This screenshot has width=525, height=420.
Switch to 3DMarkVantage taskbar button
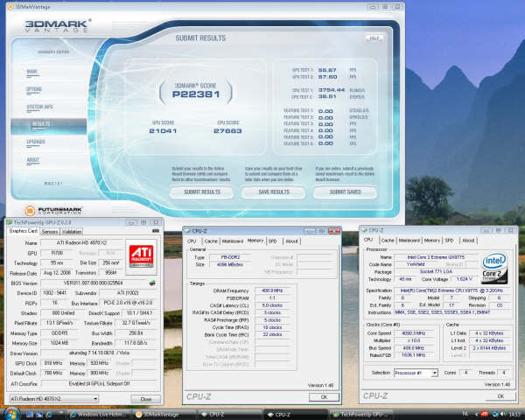point(164,415)
